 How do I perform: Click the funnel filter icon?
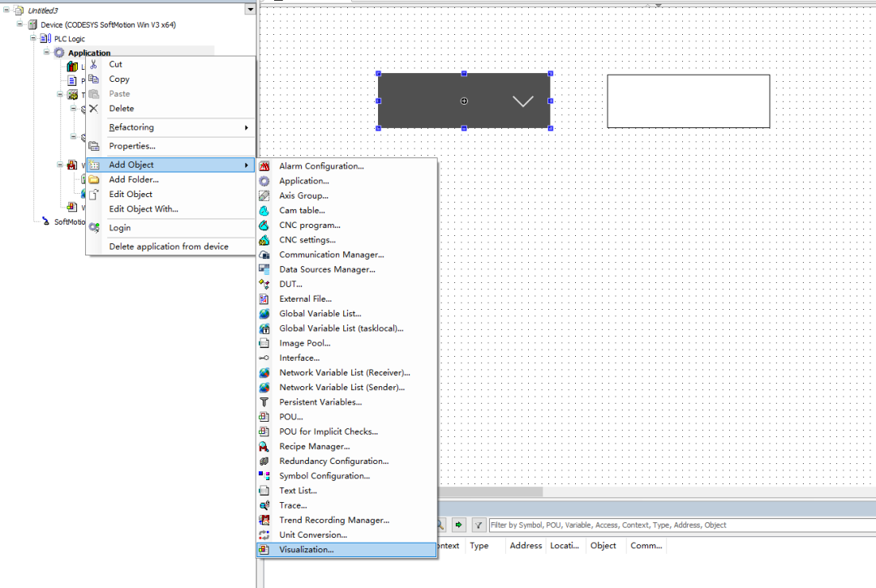(479, 525)
